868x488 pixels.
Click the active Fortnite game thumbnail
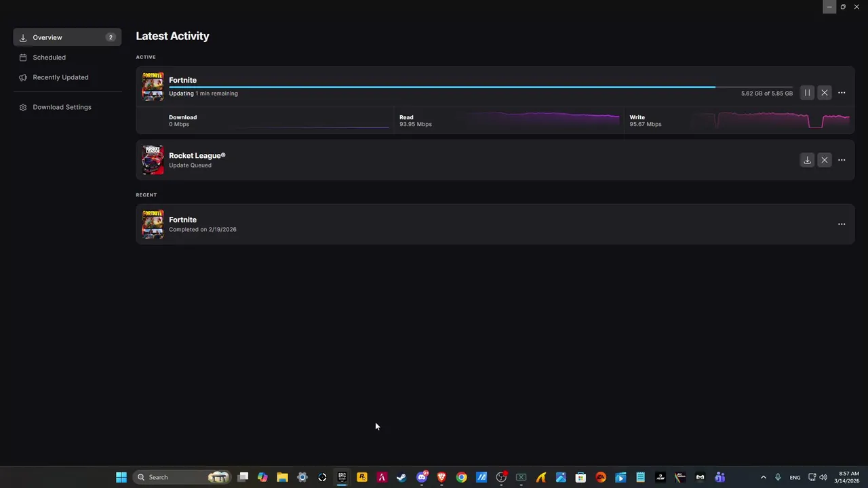click(x=153, y=87)
